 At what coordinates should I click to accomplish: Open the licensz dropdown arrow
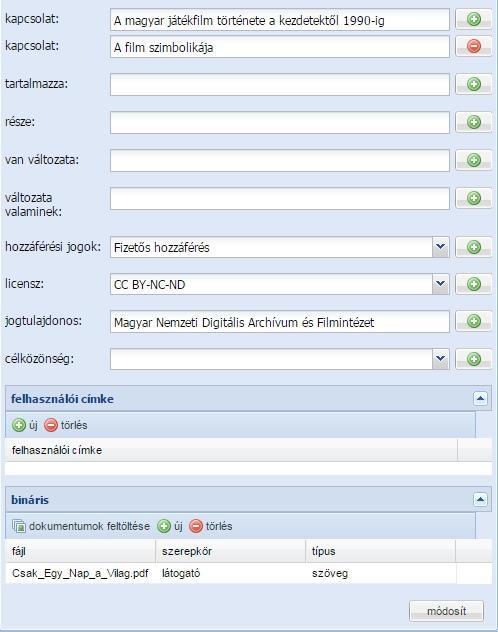point(440,284)
